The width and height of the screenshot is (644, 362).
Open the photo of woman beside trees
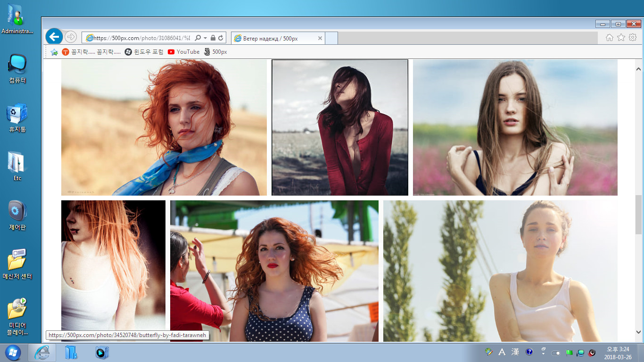(500, 271)
